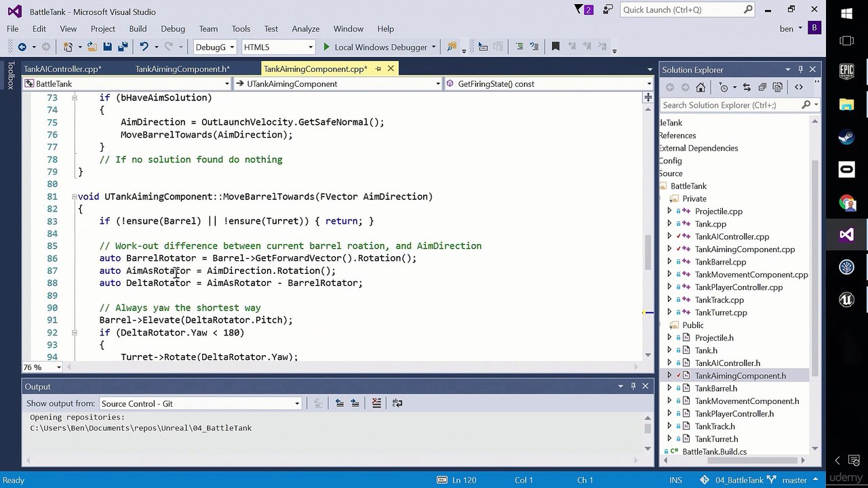This screenshot has height=488, width=868.
Task: Switch to TankAIController.cpp tab
Action: 62,68
